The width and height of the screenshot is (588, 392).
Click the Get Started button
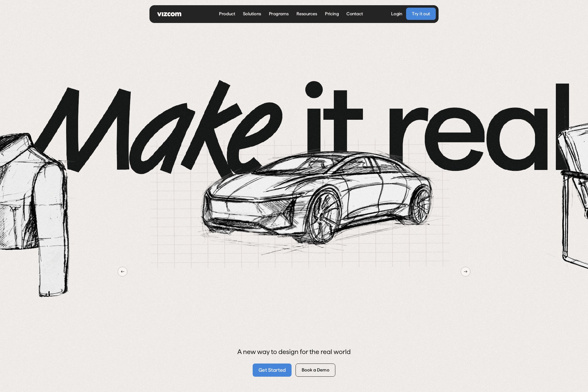pyautogui.click(x=272, y=370)
